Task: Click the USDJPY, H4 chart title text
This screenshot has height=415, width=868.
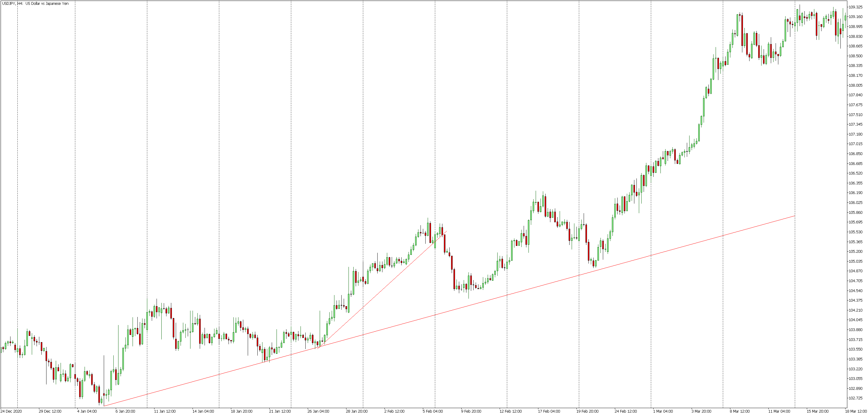Action: click(x=35, y=4)
